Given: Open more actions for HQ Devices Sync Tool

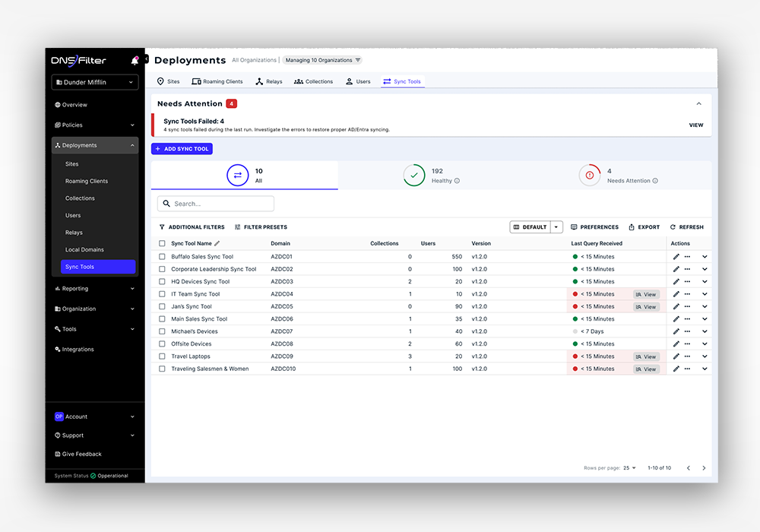Looking at the screenshot, I should (x=687, y=281).
